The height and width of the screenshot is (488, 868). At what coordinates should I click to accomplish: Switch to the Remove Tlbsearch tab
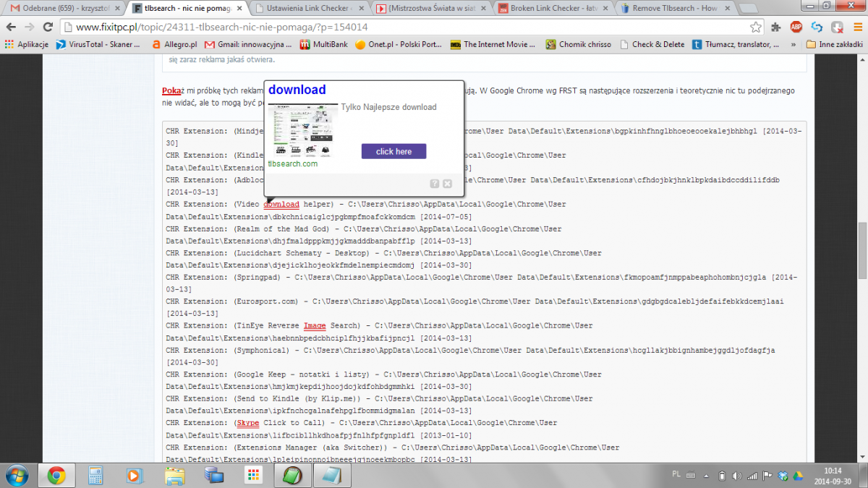tap(676, 9)
